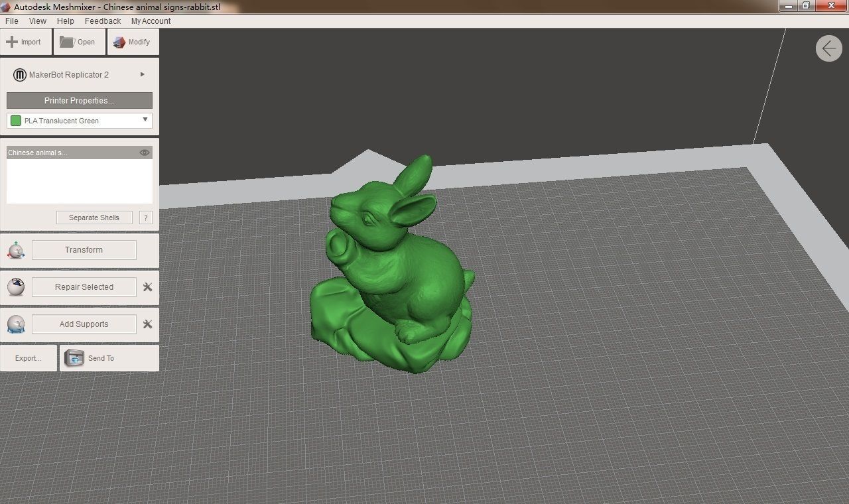Click the green material color swatch
This screenshot has width=849, height=504.
(x=16, y=121)
